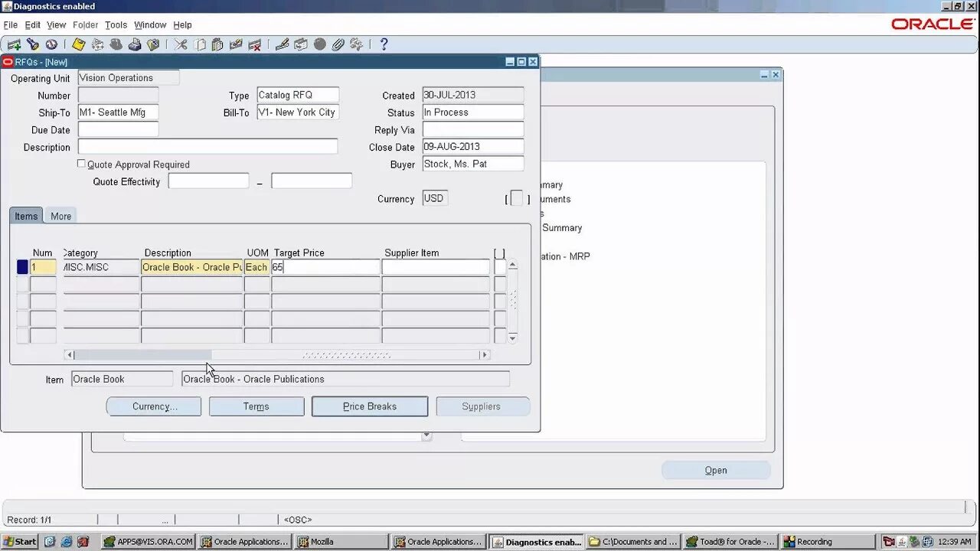Click the items scrollbar left arrow
The width and height of the screenshot is (980, 551).
point(69,355)
